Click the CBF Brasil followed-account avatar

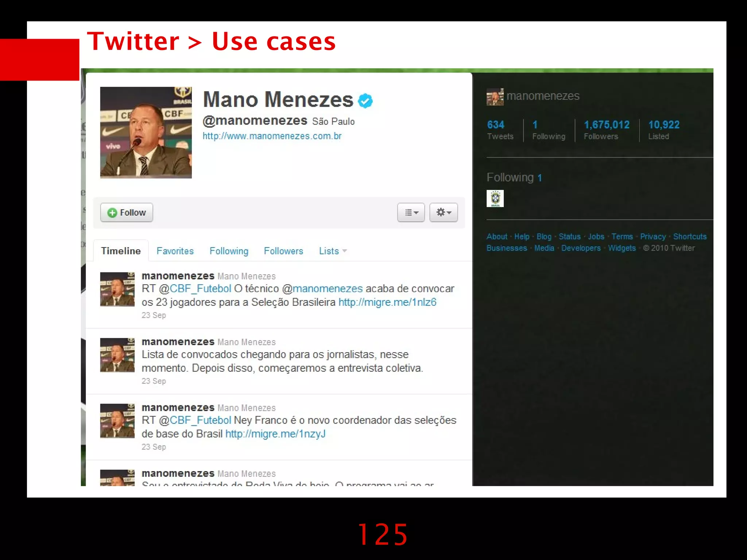495,198
